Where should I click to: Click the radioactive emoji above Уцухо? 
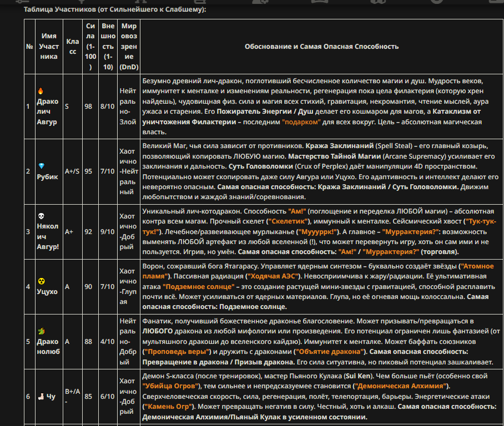42,281
